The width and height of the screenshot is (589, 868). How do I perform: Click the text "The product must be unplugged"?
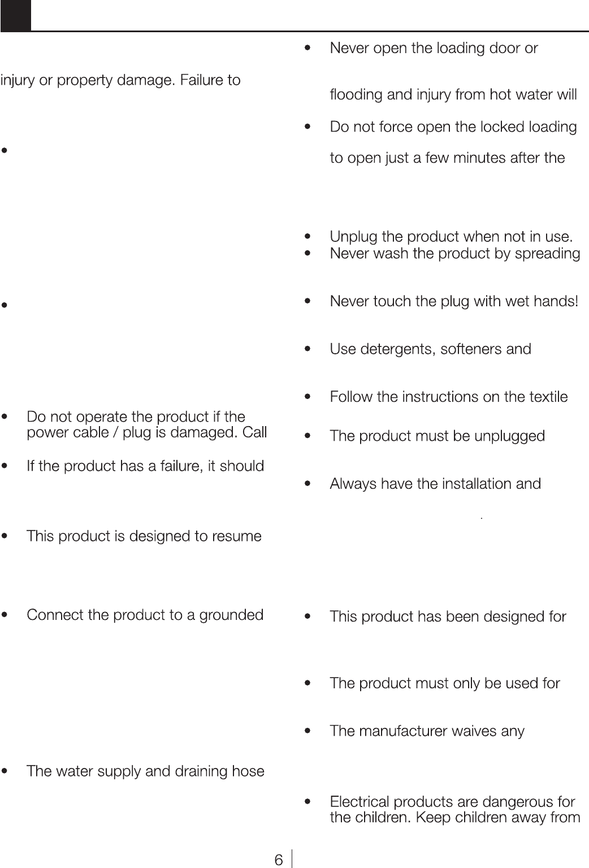pyautogui.click(x=437, y=436)
